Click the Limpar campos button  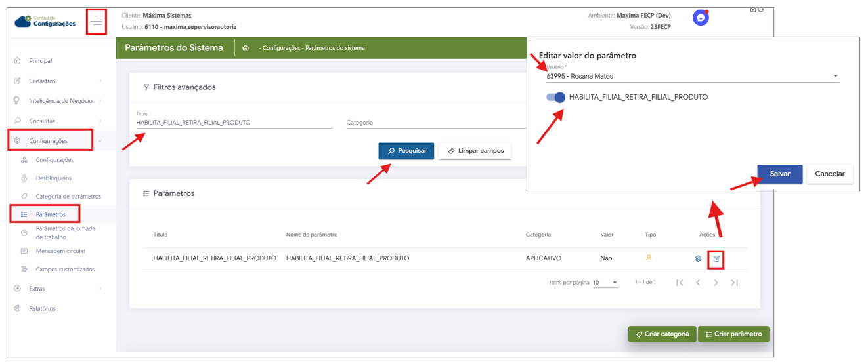click(475, 151)
